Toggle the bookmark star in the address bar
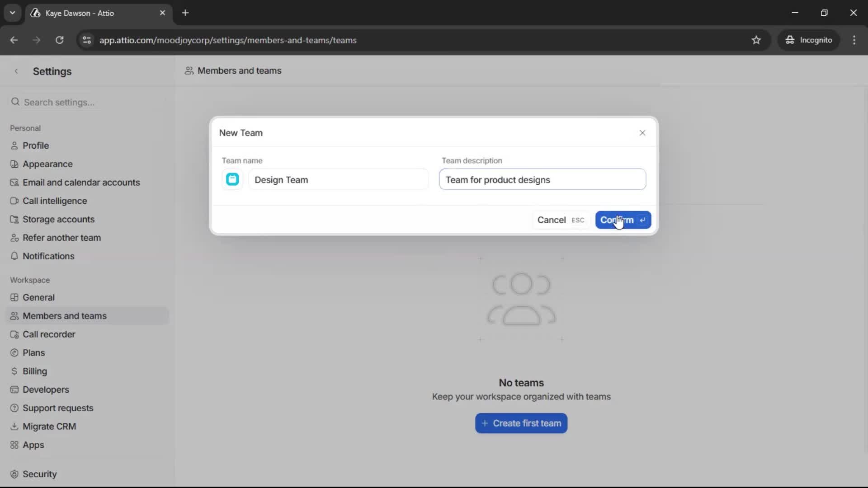 point(757,40)
